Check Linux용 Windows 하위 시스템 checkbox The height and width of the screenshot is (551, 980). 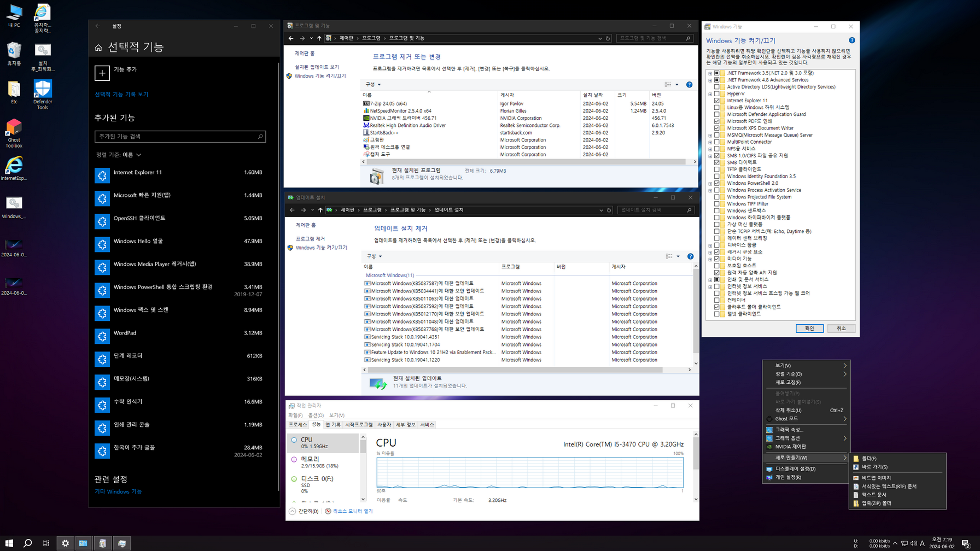tap(717, 107)
